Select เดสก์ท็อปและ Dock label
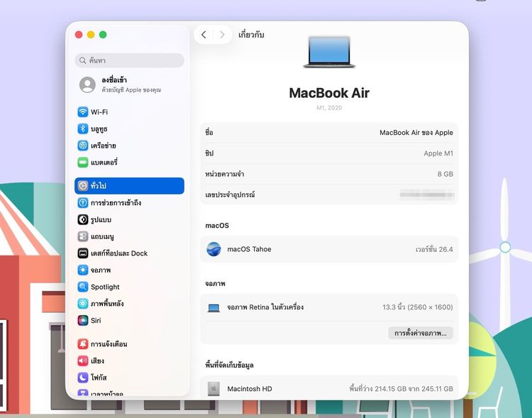 coord(119,253)
